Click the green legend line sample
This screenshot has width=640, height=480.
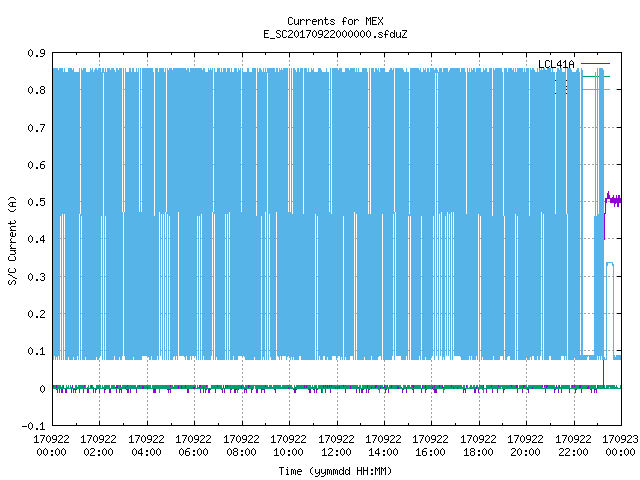point(596,76)
